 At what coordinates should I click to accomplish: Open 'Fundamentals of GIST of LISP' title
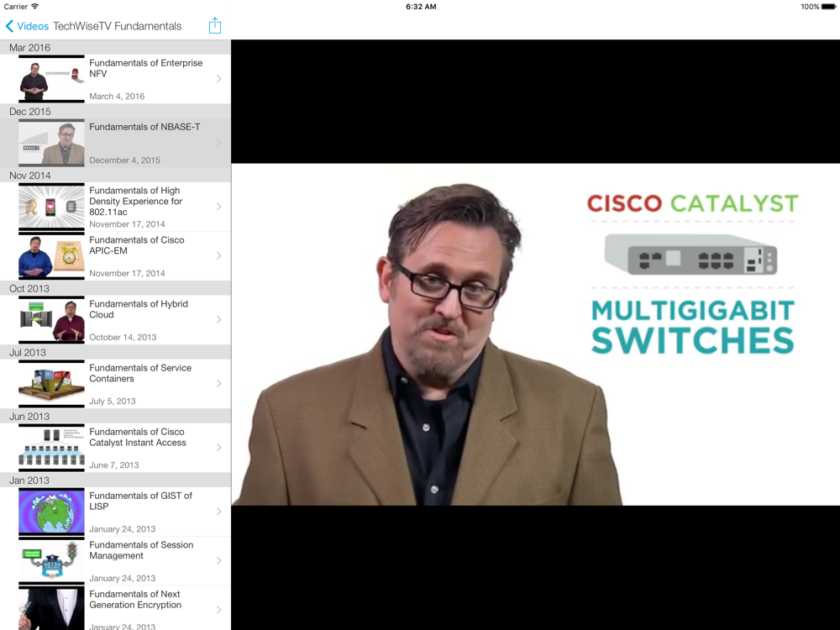point(140,501)
